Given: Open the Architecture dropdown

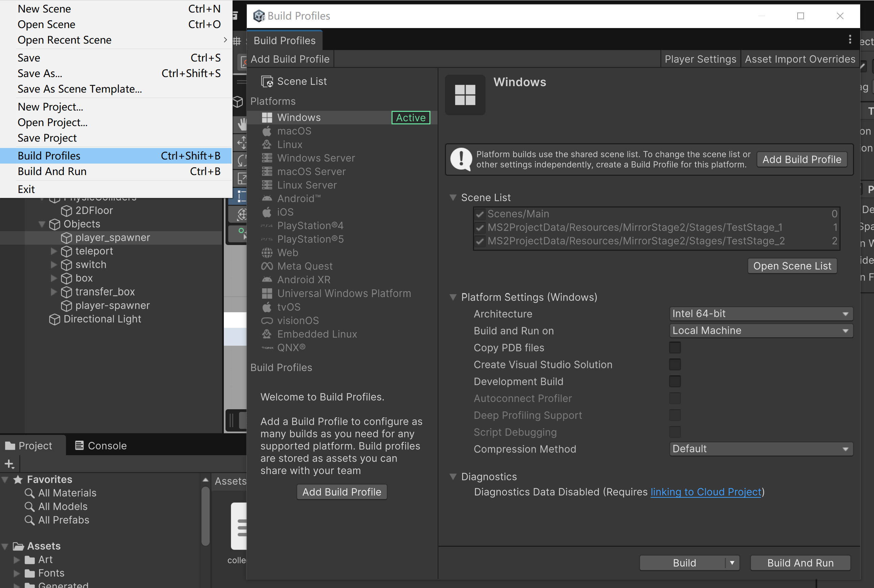Looking at the screenshot, I should [x=761, y=314].
